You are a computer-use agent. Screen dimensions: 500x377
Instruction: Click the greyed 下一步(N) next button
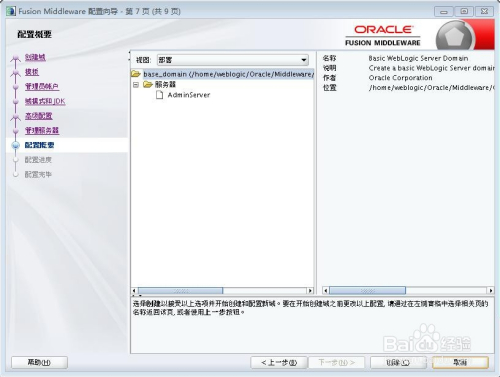click(x=337, y=362)
